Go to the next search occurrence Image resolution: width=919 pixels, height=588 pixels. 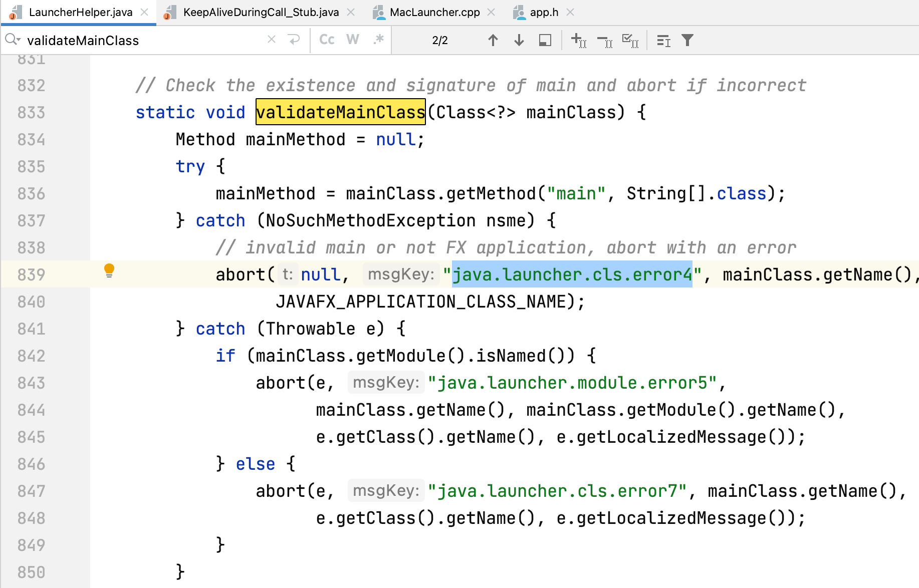pos(519,40)
